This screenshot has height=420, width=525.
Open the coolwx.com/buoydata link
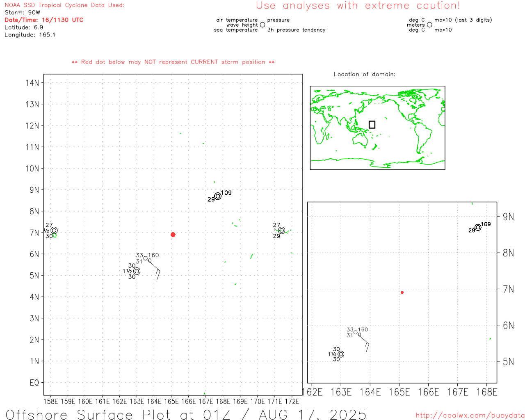click(470, 415)
